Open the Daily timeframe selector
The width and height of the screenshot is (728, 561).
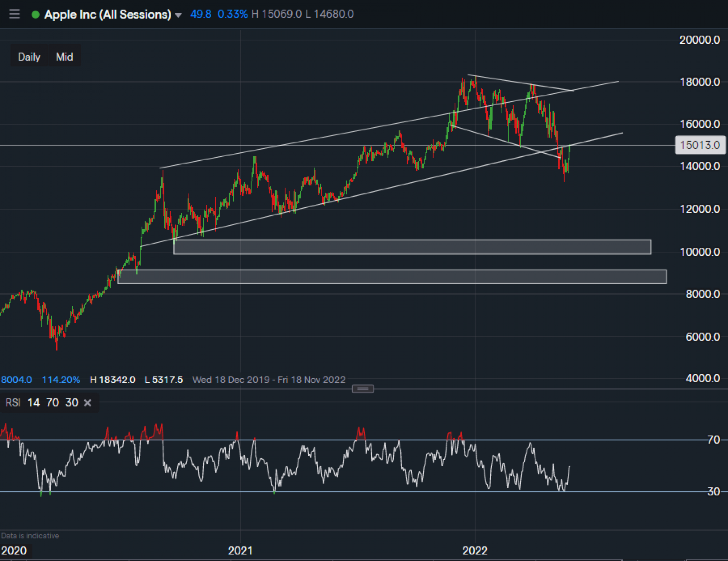click(x=29, y=57)
